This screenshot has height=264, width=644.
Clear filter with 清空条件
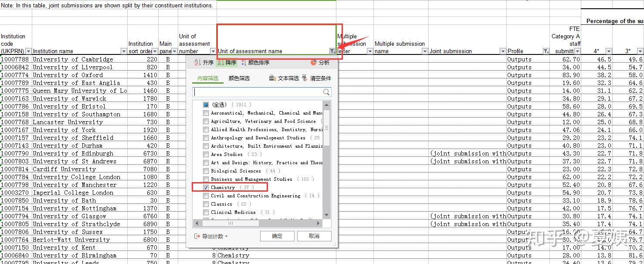(x=316, y=78)
